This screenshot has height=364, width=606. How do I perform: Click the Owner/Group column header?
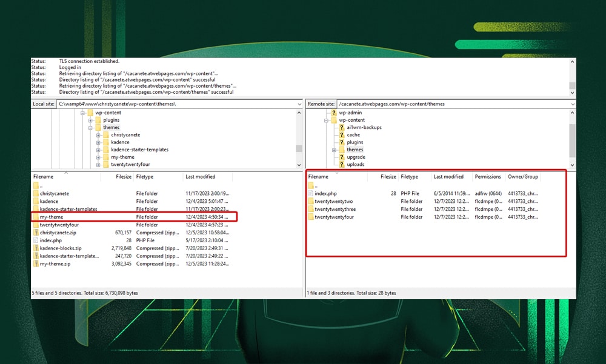tap(522, 176)
